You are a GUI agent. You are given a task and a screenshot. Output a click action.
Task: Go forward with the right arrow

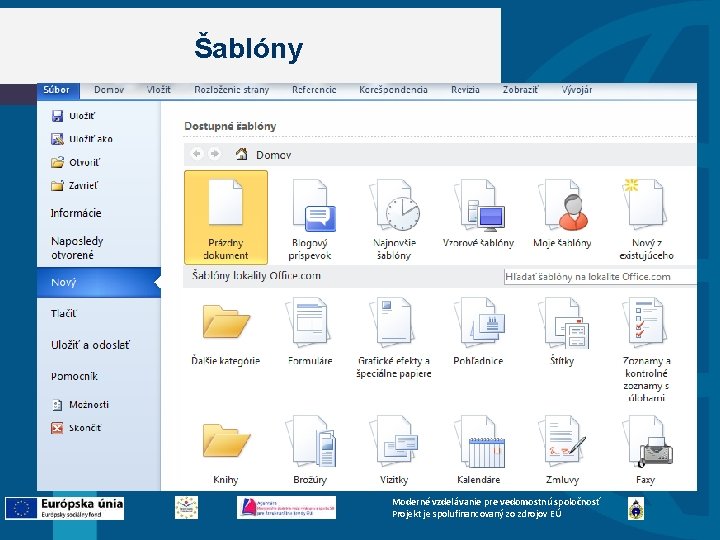point(214,154)
